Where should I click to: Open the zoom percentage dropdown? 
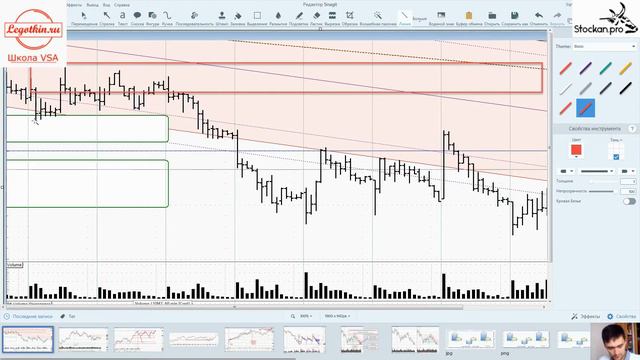(x=306, y=316)
